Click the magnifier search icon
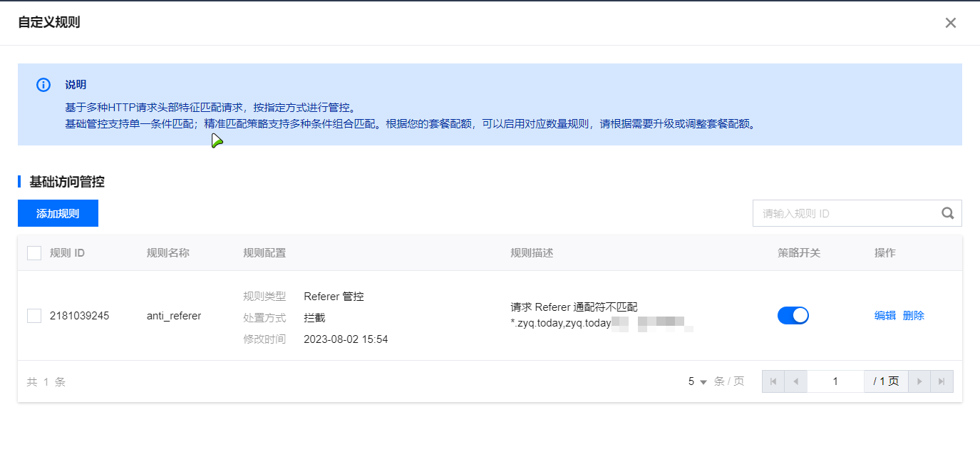 click(x=947, y=213)
